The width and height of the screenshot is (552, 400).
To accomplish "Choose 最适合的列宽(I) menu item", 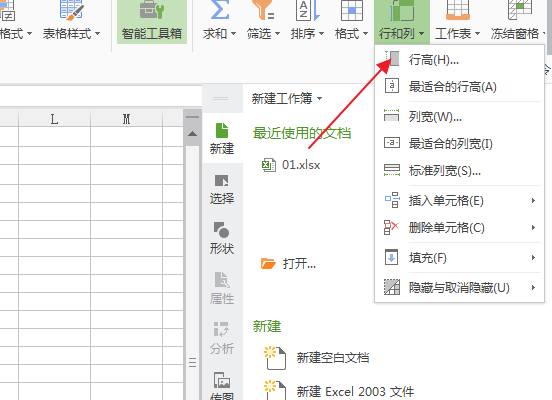I will [x=459, y=143].
